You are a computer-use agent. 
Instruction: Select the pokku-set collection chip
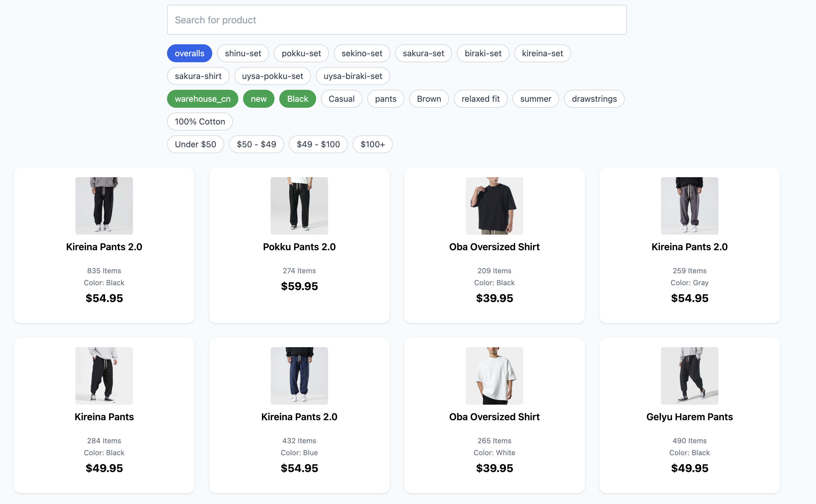301,53
